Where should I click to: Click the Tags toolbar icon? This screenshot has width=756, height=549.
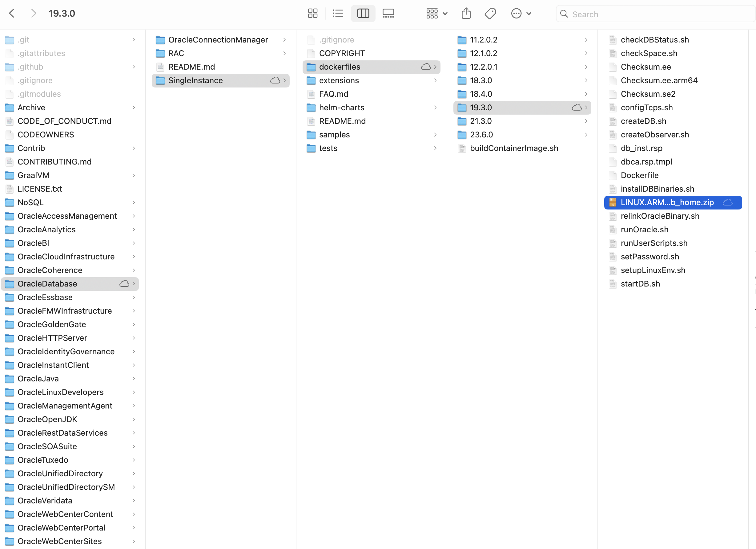pyautogui.click(x=490, y=13)
